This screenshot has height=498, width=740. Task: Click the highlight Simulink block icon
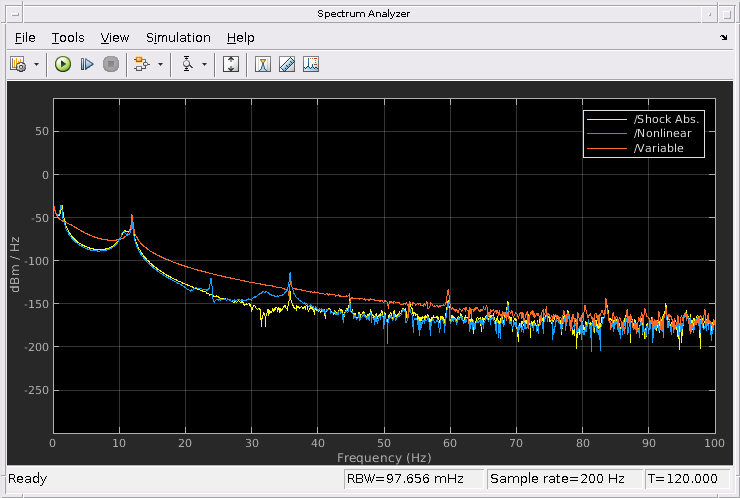tap(141, 64)
